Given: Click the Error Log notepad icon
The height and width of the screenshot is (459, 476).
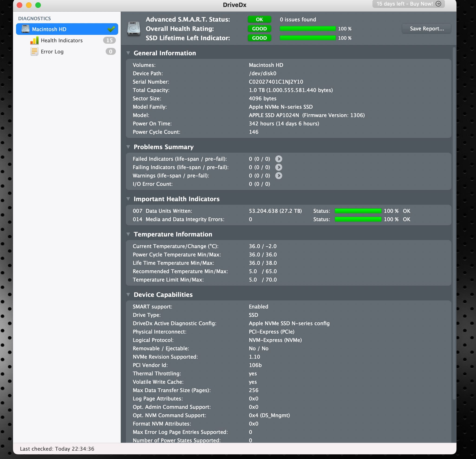Looking at the screenshot, I should (34, 52).
